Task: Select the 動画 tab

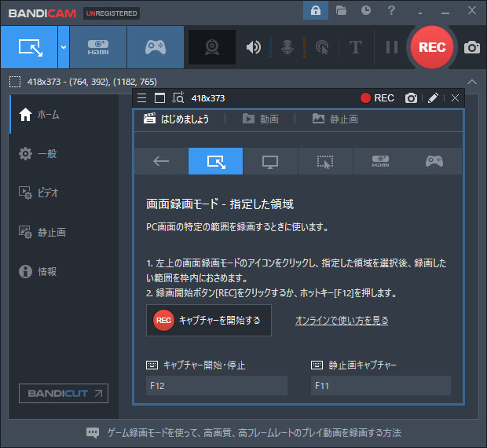Action: 261,119
